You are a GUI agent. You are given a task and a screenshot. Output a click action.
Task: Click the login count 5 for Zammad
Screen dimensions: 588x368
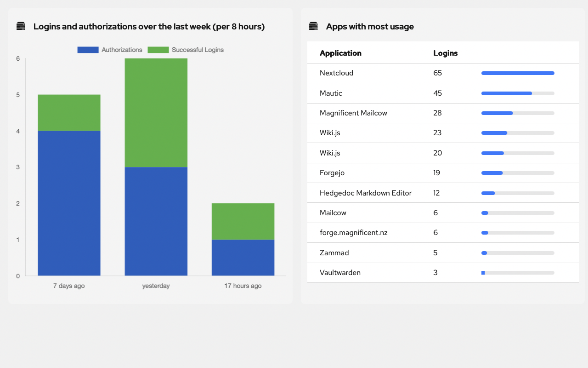(435, 253)
